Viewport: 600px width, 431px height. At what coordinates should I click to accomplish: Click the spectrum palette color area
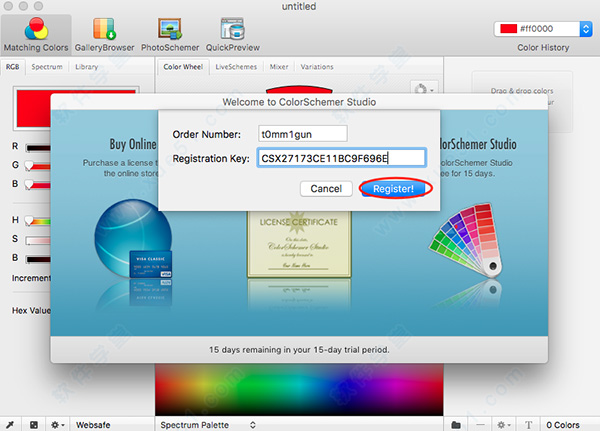[x=299, y=389]
